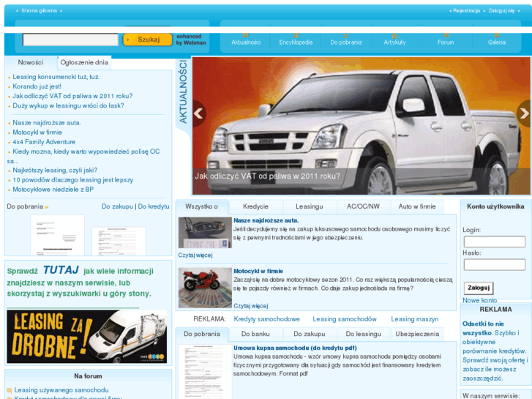Click the Leasing za drobne banner ad

click(x=87, y=337)
